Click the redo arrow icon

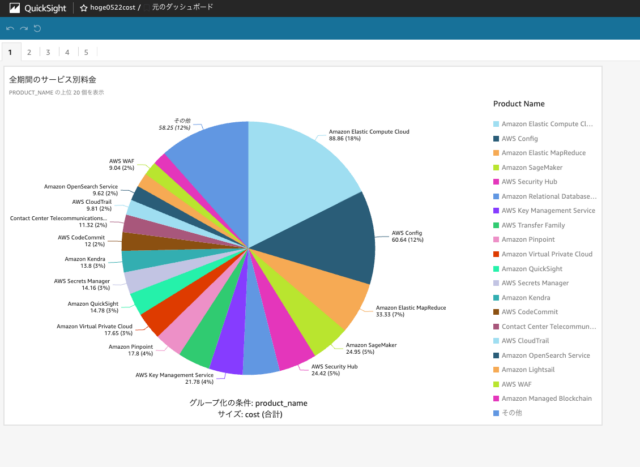[24, 29]
